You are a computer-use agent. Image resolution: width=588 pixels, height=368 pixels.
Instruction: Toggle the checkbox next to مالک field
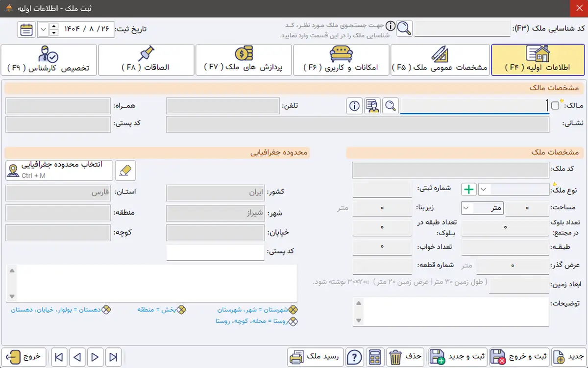555,106
